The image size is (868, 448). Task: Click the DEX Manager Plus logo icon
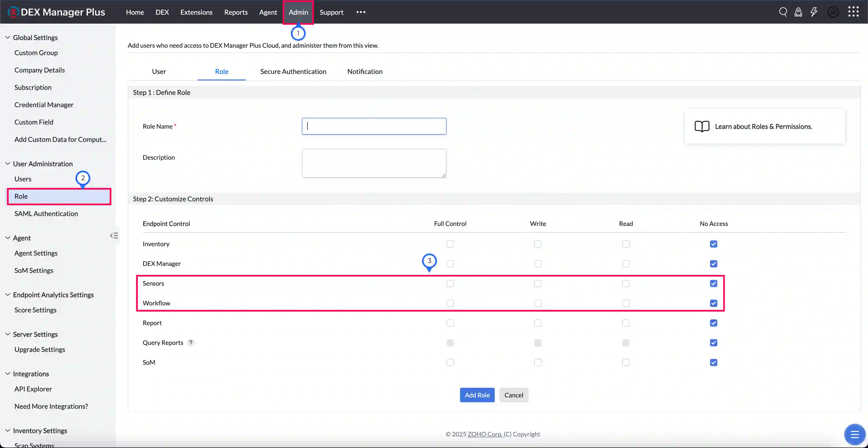[13, 12]
